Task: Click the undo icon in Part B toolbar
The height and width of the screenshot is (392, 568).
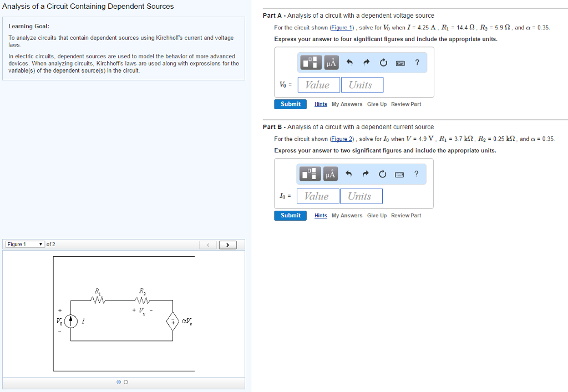Action: coord(349,174)
